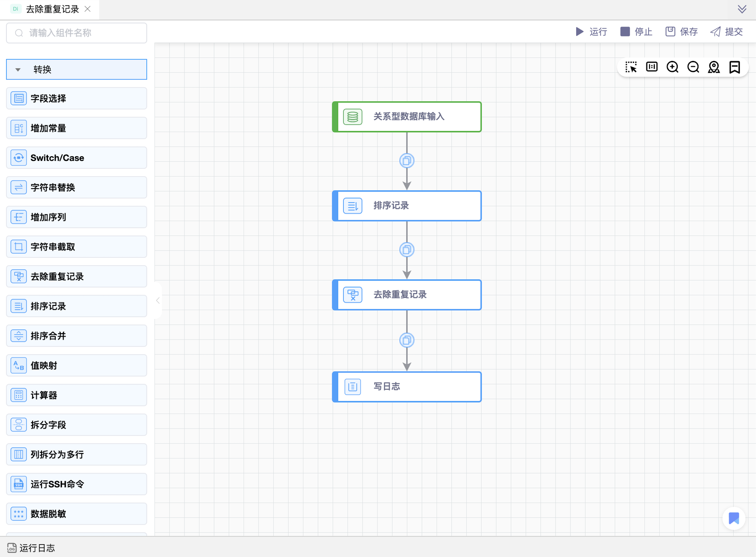Viewport: 756px width, 557px height.
Task: Click the locate/center canvas icon
Action: pyautogui.click(x=714, y=67)
